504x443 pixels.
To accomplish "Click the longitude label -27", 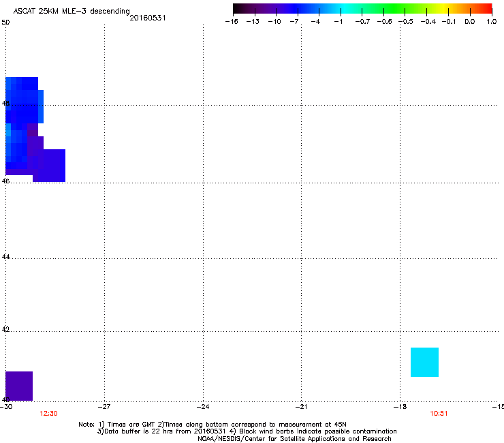I will tap(104, 407).
